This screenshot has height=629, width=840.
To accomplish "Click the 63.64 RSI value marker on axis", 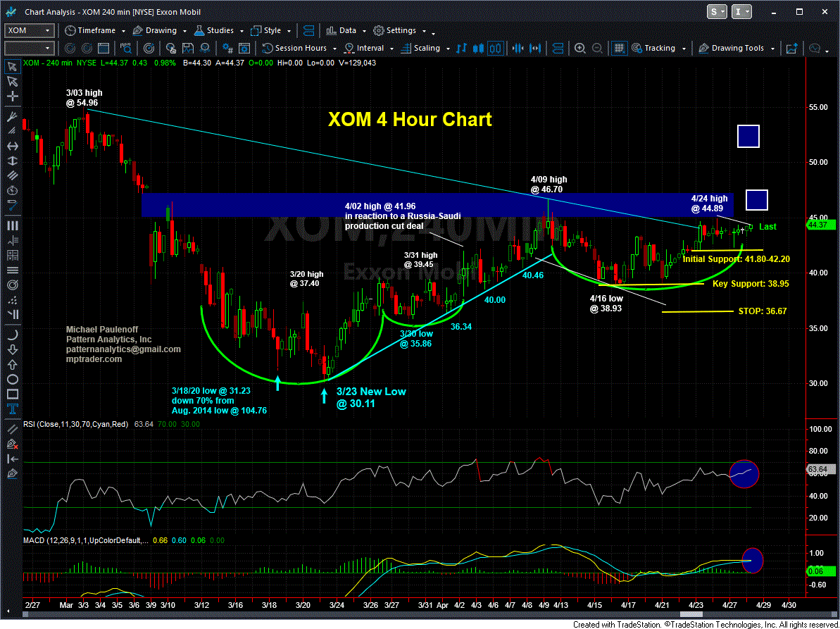I will click(x=820, y=469).
